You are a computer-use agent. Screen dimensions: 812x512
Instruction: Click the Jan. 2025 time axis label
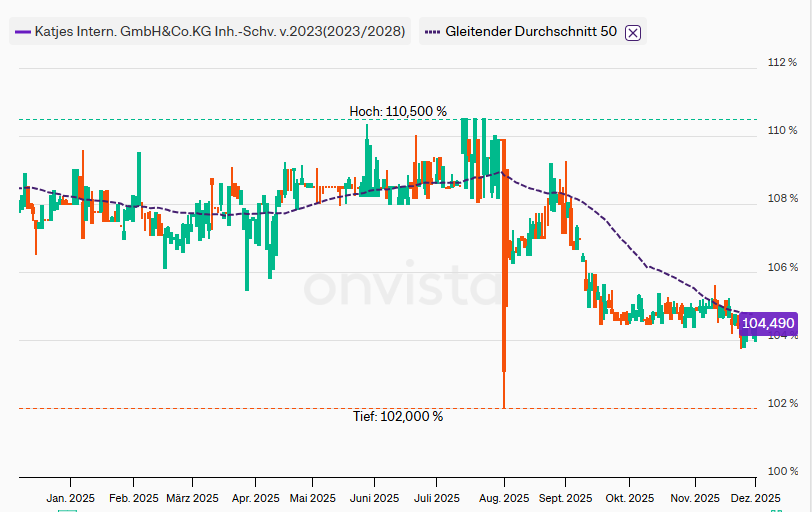[71, 497]
